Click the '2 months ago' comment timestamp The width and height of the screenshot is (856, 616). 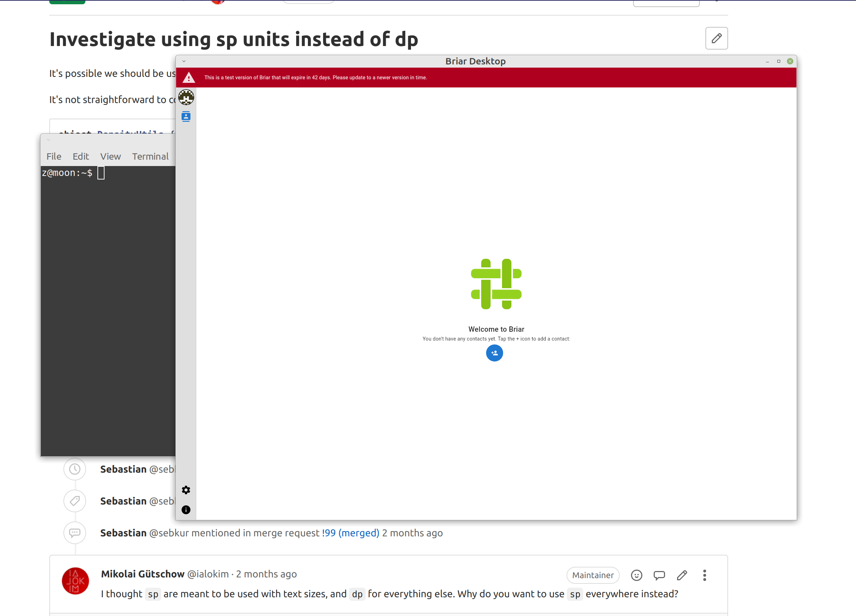(266, 574)
